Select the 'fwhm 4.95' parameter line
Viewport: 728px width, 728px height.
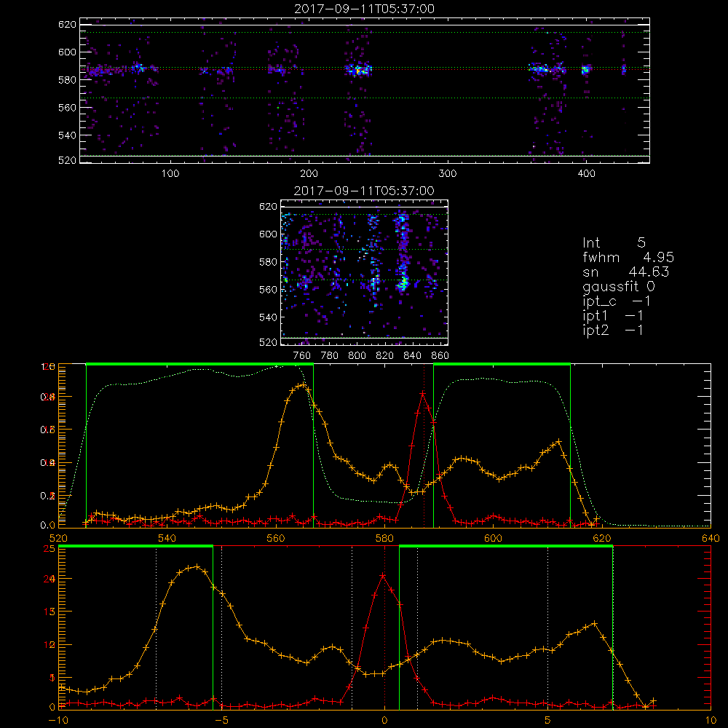tap(628, 257)
